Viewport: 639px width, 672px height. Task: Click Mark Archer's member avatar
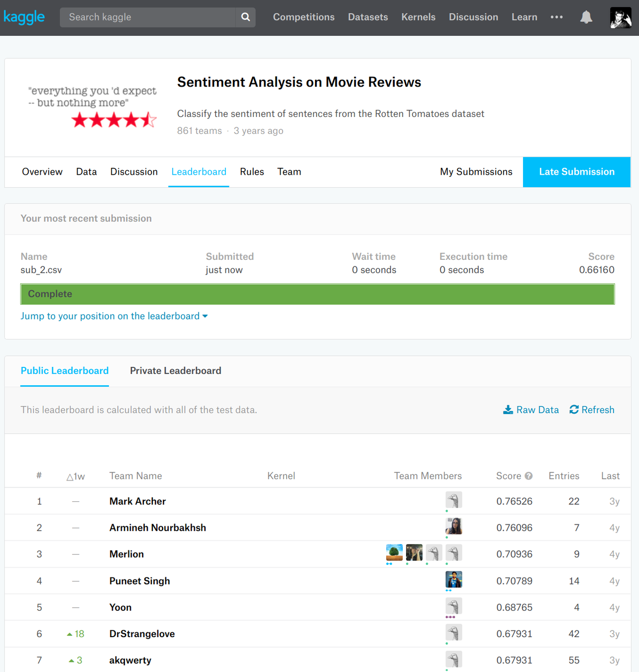pos(453,500)
